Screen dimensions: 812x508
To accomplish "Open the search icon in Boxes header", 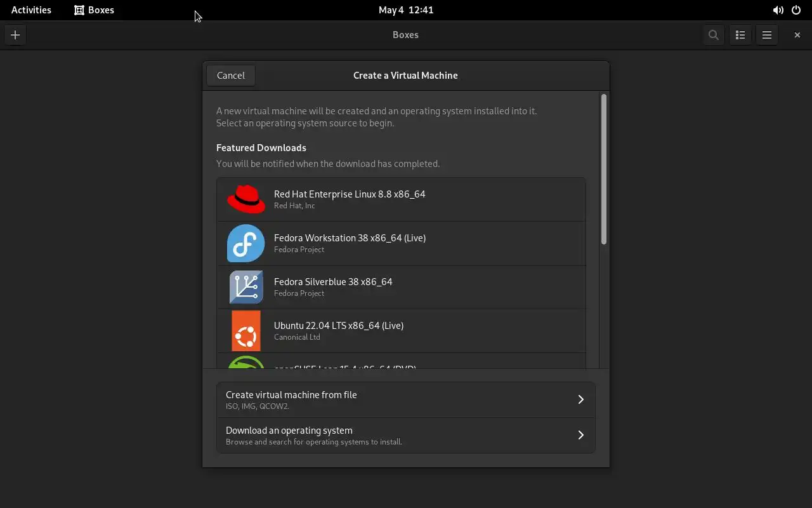I will pyautogui.click(x=714, y=35).
